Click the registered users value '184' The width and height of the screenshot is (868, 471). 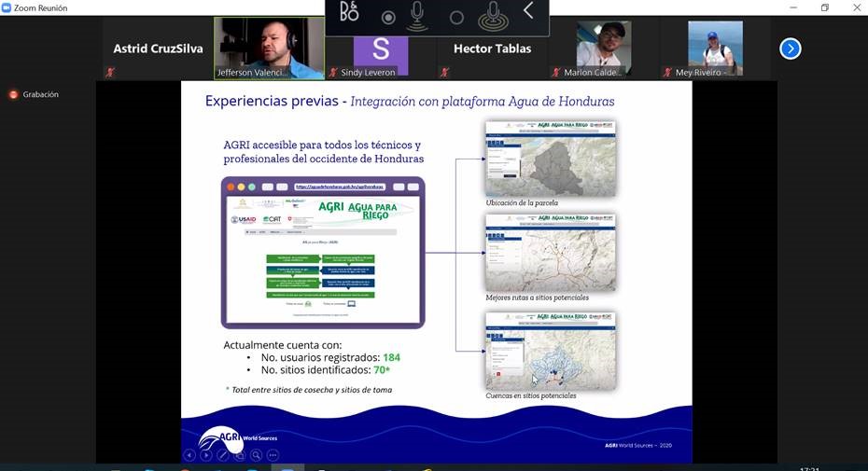[x=391, y=357]
